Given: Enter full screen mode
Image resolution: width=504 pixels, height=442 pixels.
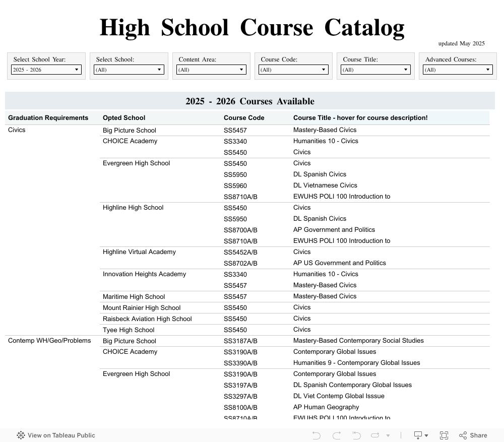Looking at the screenshot, I should pos(444,435).
